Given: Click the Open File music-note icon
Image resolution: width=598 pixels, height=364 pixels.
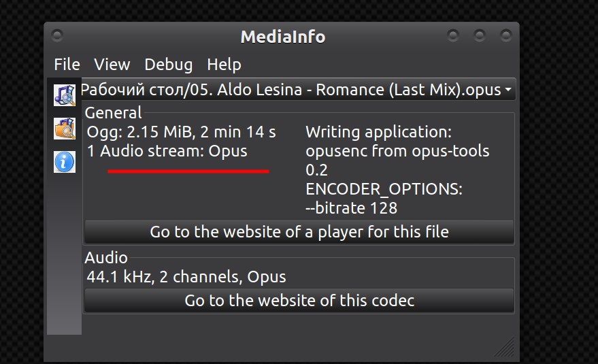Looking at the screenshot, I should 65,95.
